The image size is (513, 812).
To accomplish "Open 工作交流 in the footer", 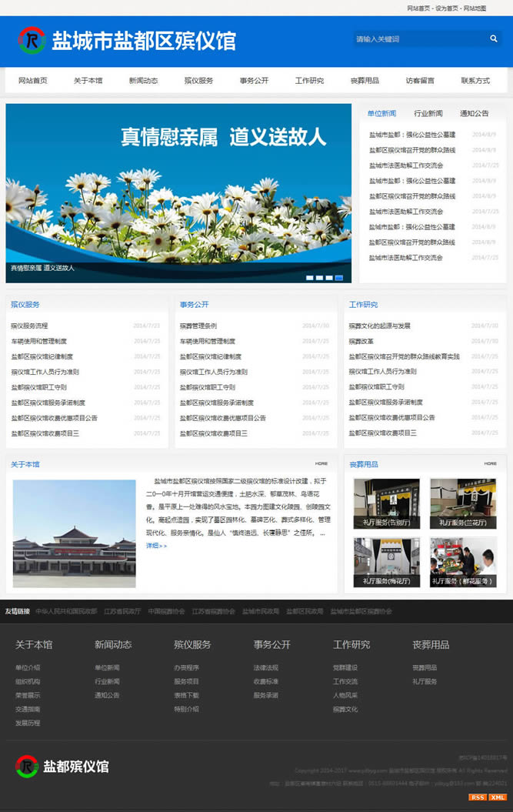I will 345,681.
